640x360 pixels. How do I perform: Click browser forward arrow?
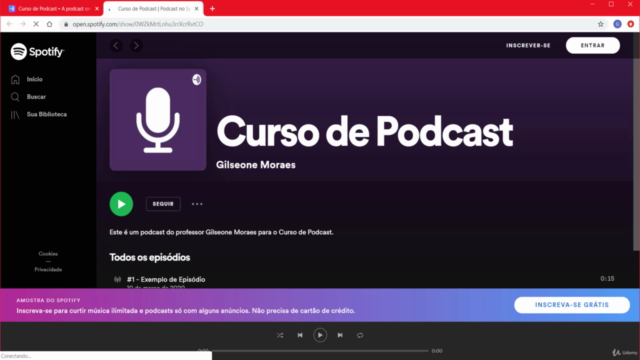[23, 24]
